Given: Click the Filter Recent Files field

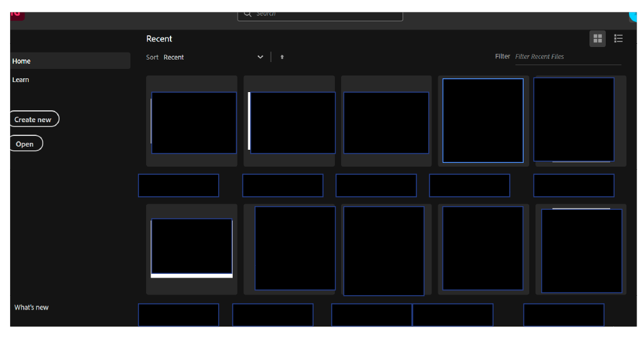Looking at the screenshot, I should pos(568,57).
